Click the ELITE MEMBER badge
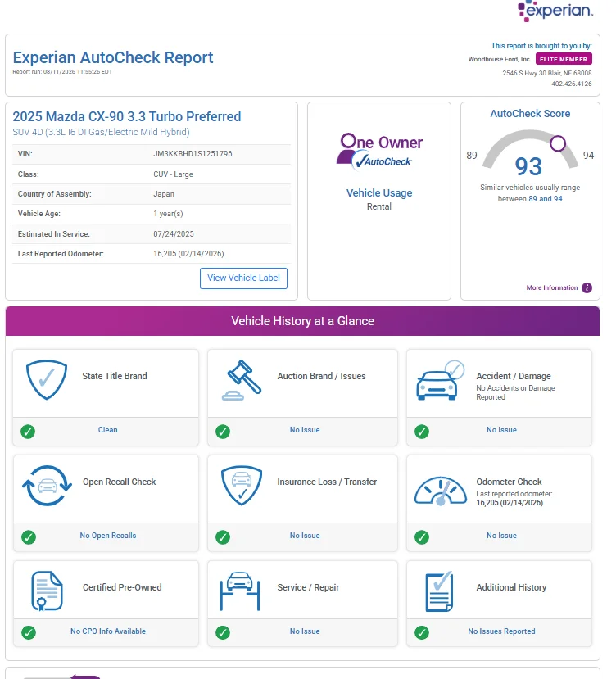This screenshot has width=616, height=679. click(564, 59)
